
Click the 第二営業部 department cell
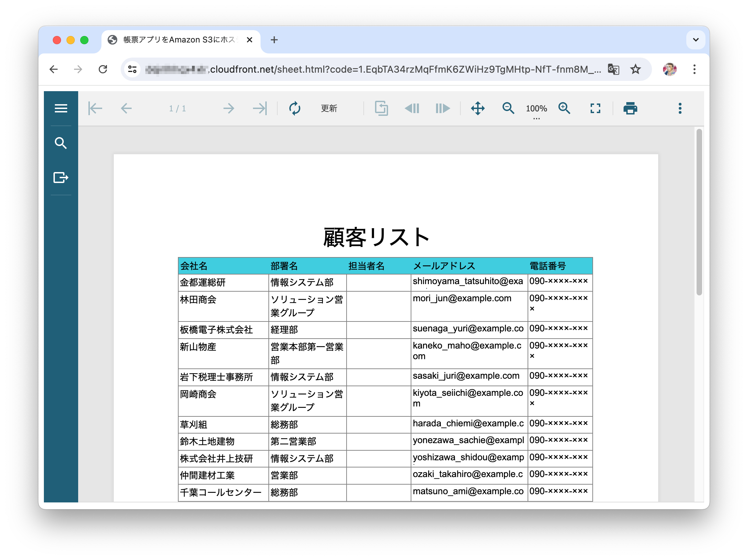[x=307, y=441]
